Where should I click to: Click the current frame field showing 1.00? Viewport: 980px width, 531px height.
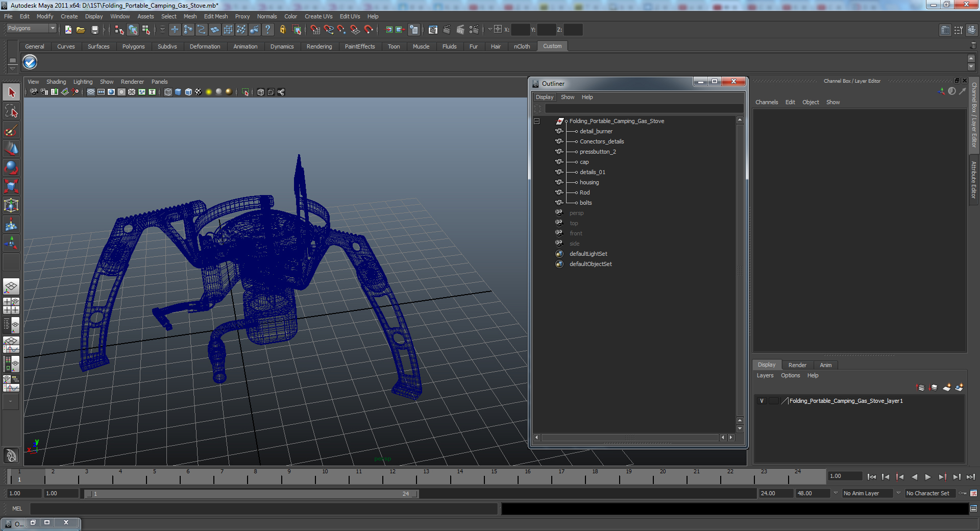[x=845, y=476]
